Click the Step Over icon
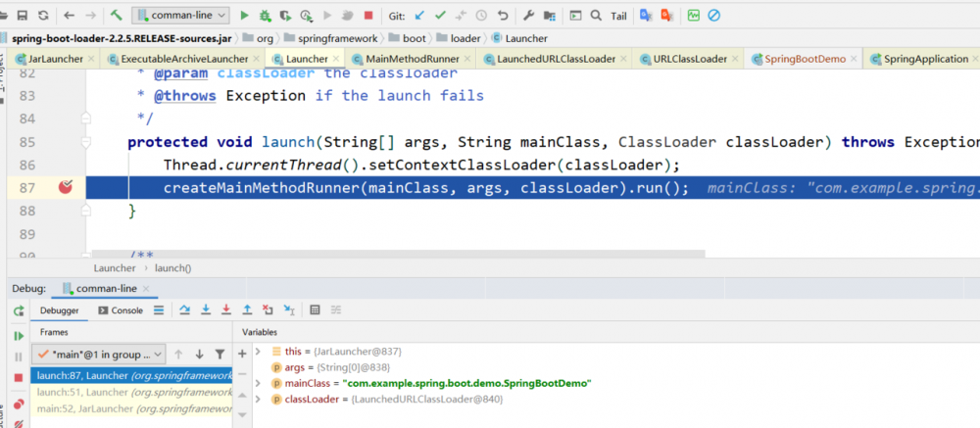 pyautogui.click(x=184, y=309)
